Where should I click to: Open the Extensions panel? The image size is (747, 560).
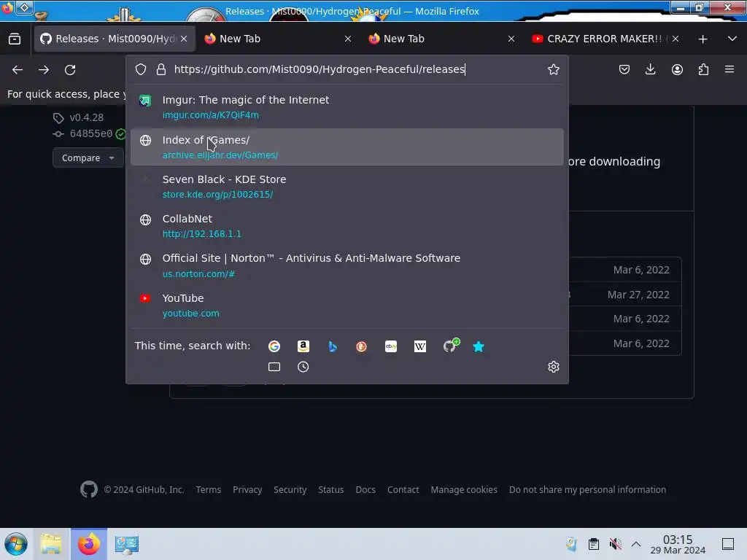click(703, 69)
